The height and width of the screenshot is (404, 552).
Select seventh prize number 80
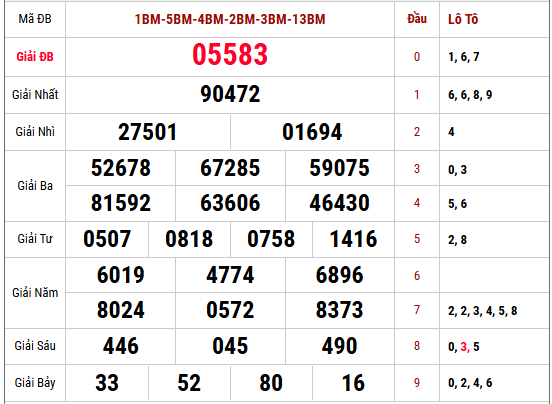271,383
